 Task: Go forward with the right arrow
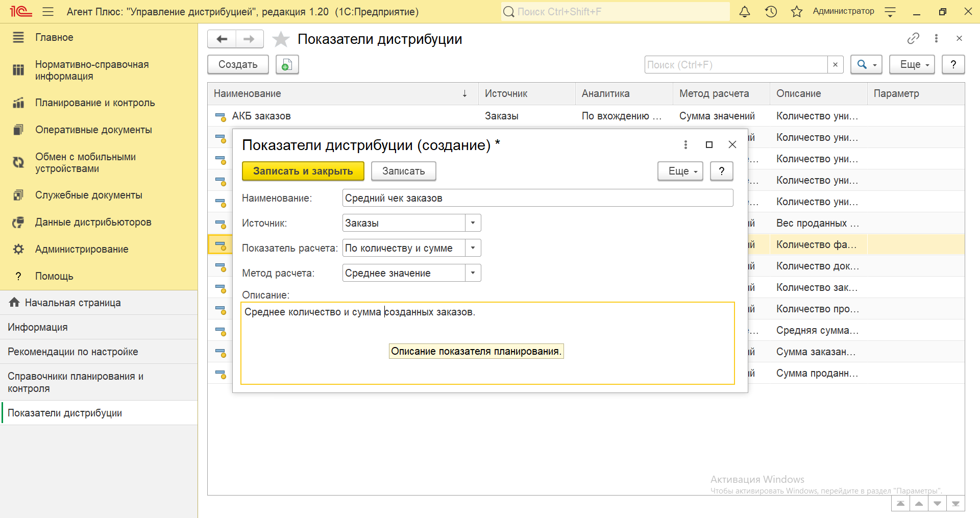click(249, 39)
